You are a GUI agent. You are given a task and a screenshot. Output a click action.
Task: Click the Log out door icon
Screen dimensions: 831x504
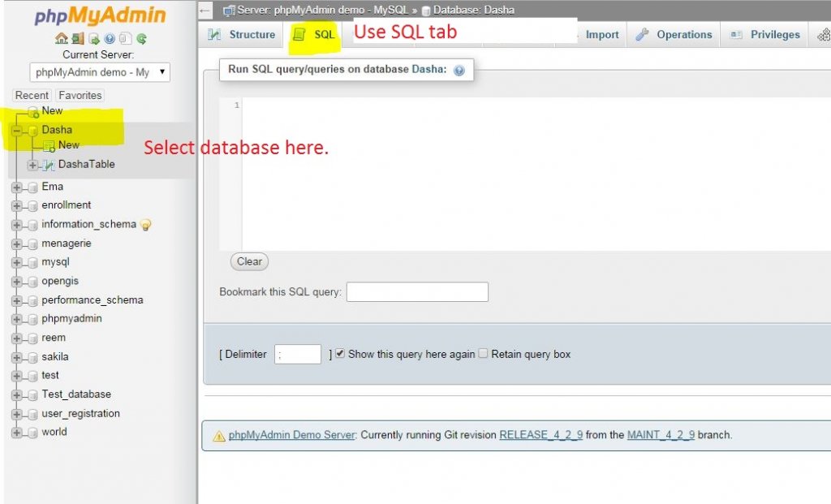click(78, 38)
